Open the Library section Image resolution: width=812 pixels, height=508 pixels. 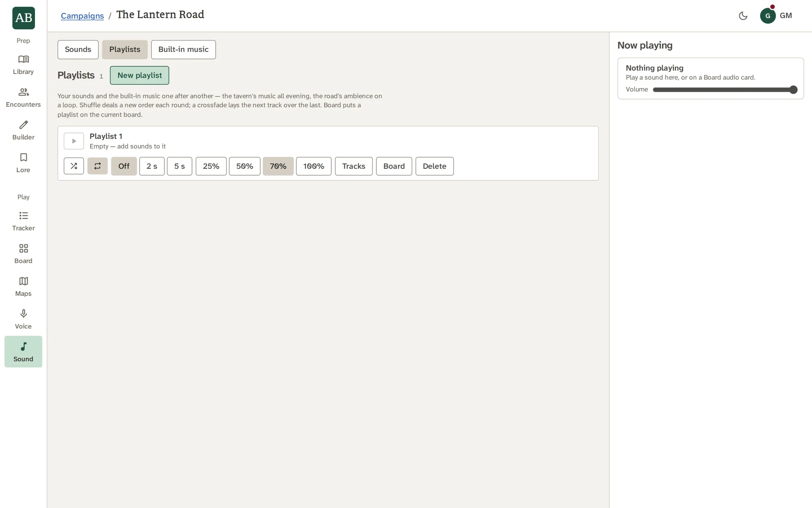click(23, 65)
